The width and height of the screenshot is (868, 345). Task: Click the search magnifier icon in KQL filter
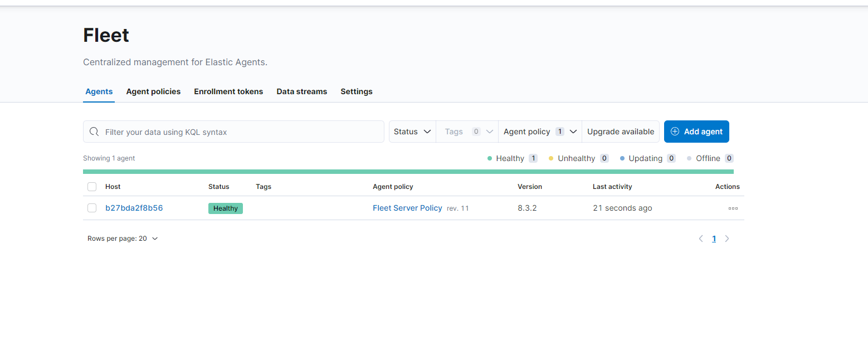coord(94,132)
